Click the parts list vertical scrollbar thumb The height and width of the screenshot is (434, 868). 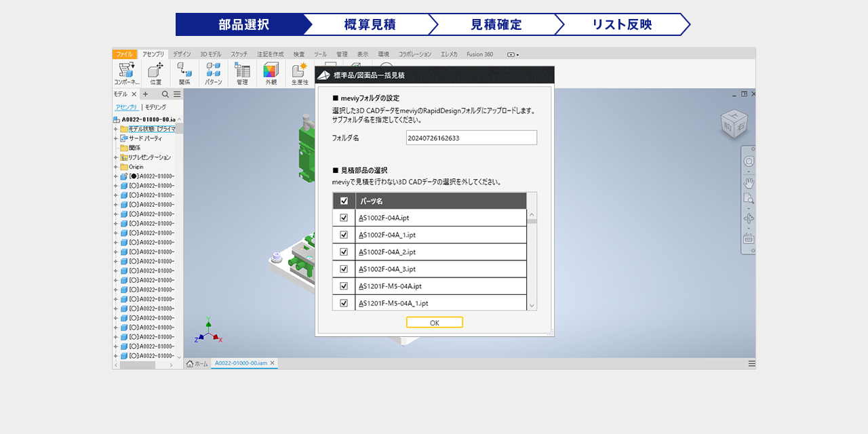(x=532, y=221)
